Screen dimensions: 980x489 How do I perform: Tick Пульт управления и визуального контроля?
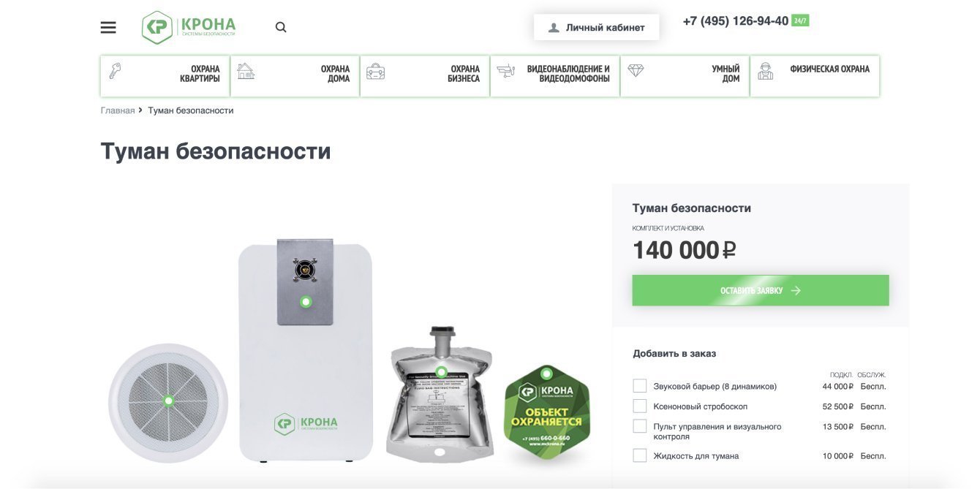coord(640,426)
